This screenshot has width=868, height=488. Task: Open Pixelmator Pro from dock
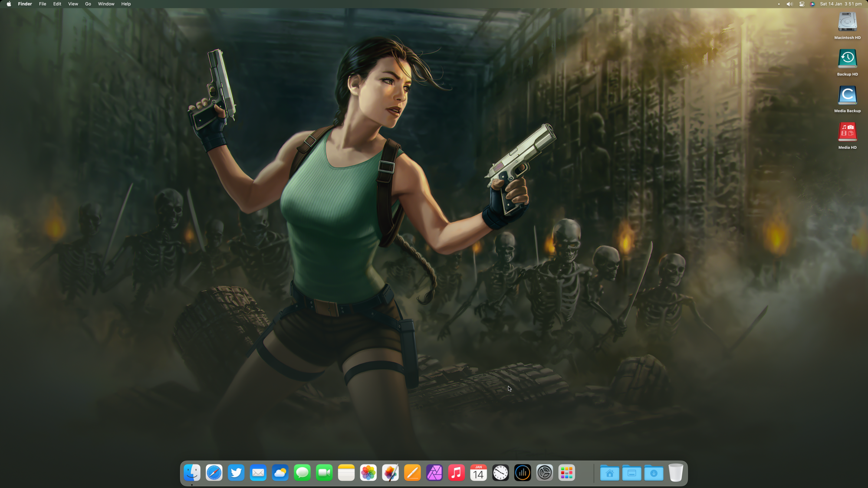[390, 473]
